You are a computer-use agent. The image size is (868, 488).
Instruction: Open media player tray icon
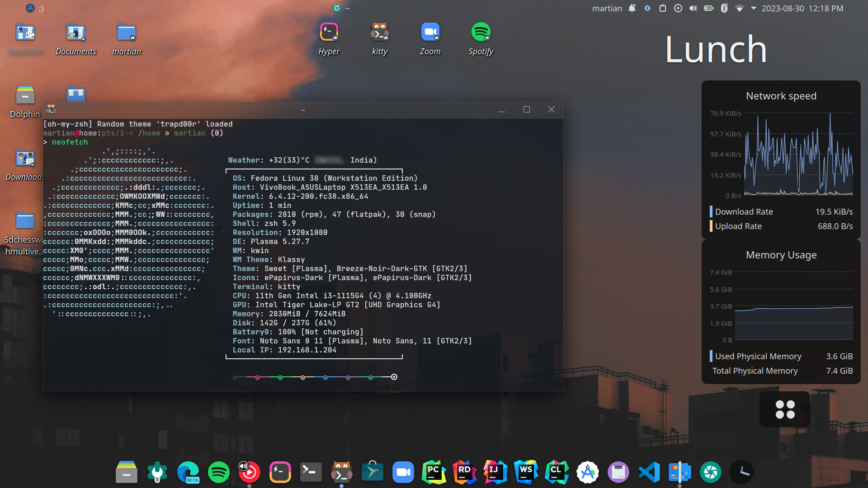point(678,8)
